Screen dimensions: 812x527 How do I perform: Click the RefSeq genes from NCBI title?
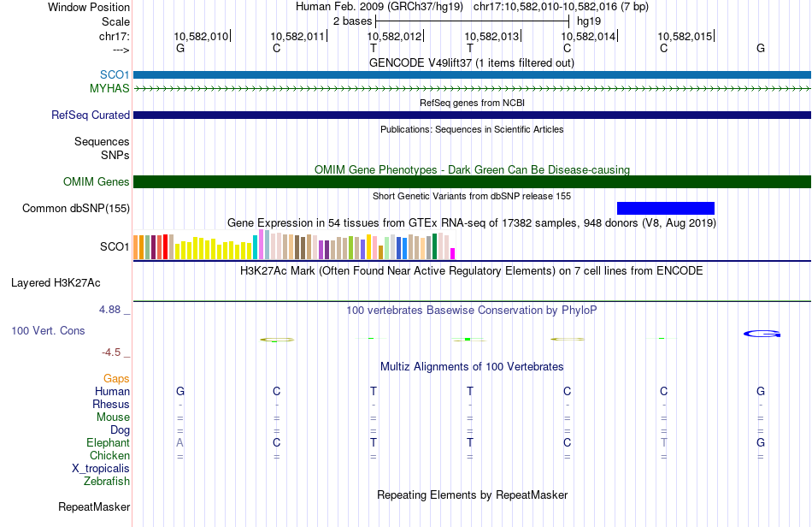(x=472, y=104)
